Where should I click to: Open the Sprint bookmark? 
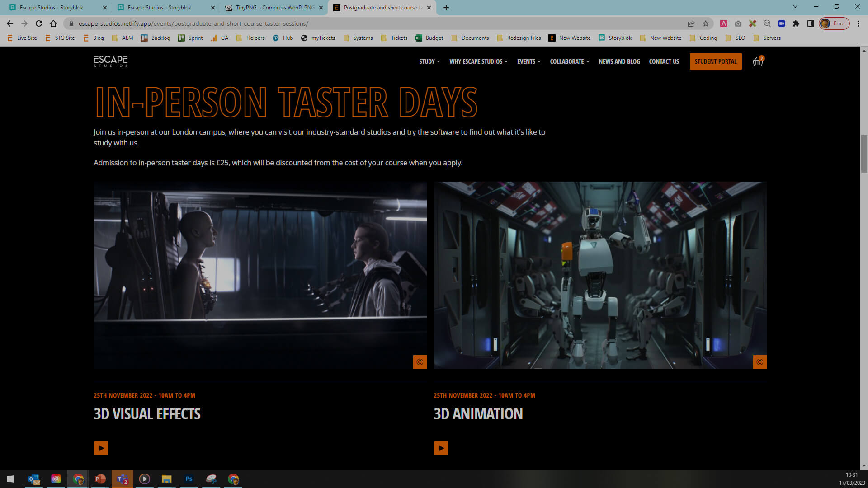point(190,38)
